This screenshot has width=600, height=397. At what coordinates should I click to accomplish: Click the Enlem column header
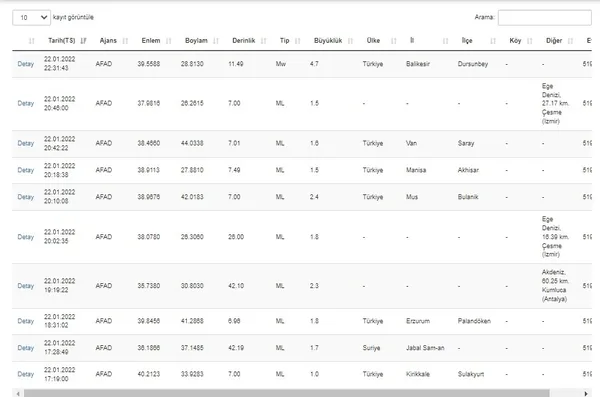click(151, 41)
